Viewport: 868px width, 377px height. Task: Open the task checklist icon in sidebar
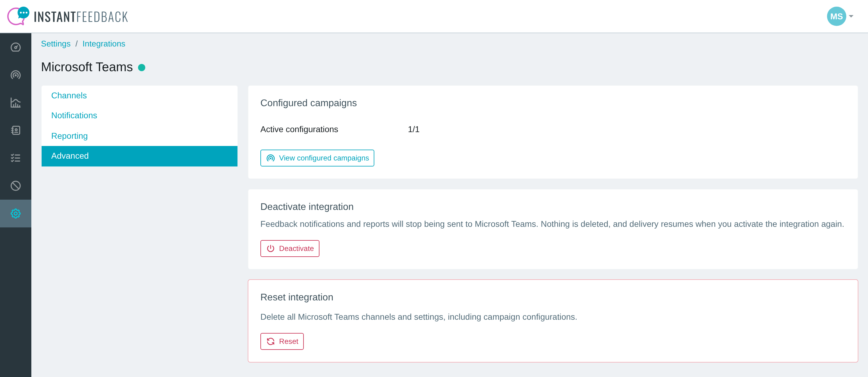point(15,158)
